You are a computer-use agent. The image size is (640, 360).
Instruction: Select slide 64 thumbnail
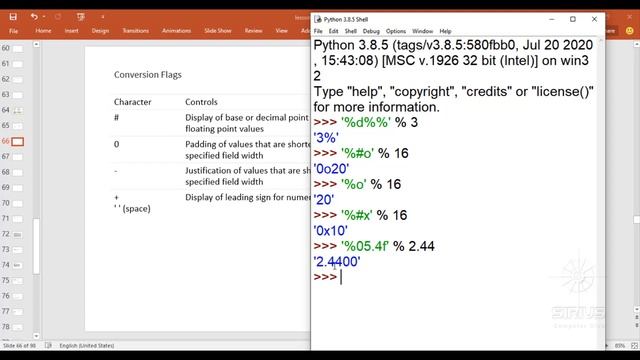pyautogui.click(x=18, y=111)
